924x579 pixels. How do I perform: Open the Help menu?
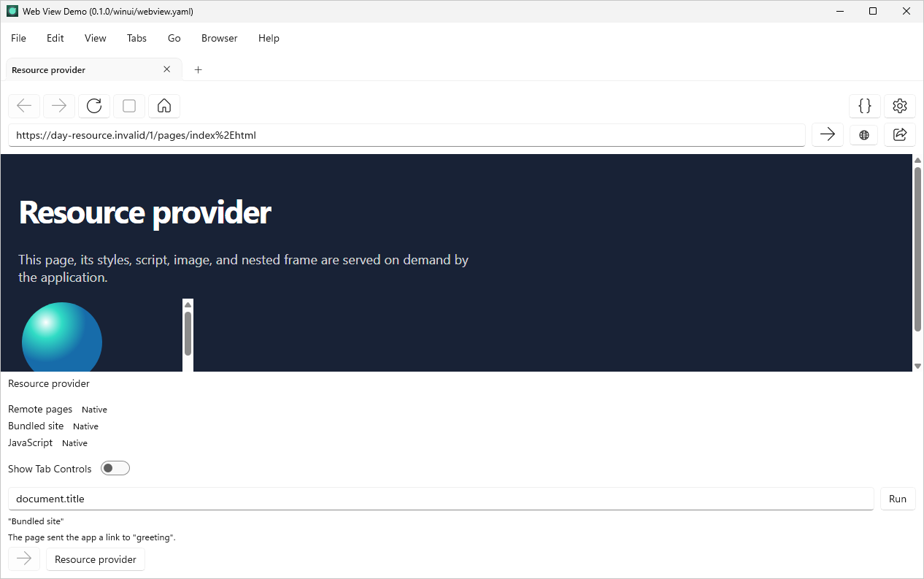pos(269,38)
